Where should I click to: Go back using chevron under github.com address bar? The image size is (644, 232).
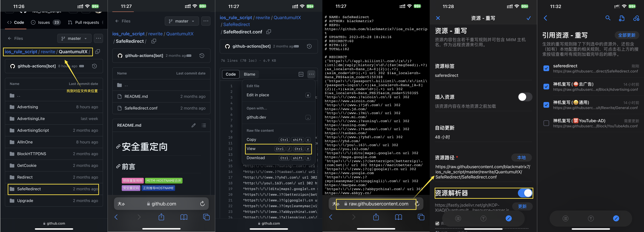point(116,217)
